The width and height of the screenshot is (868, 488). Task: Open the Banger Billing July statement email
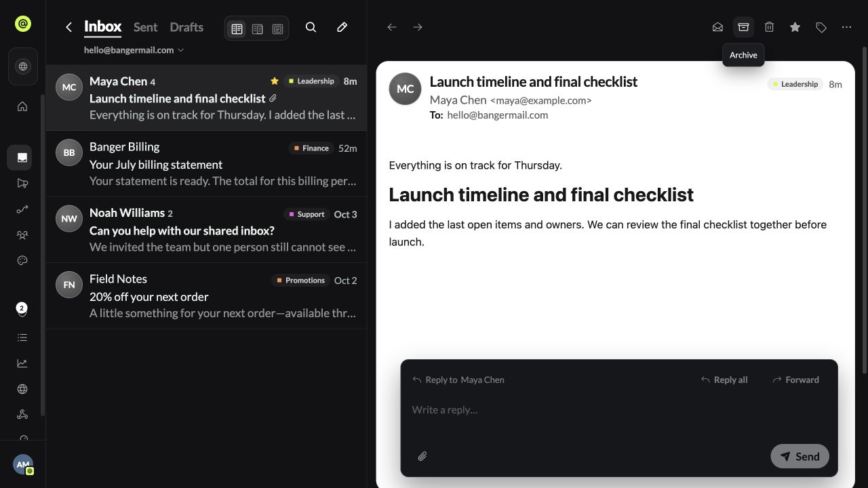206,164
